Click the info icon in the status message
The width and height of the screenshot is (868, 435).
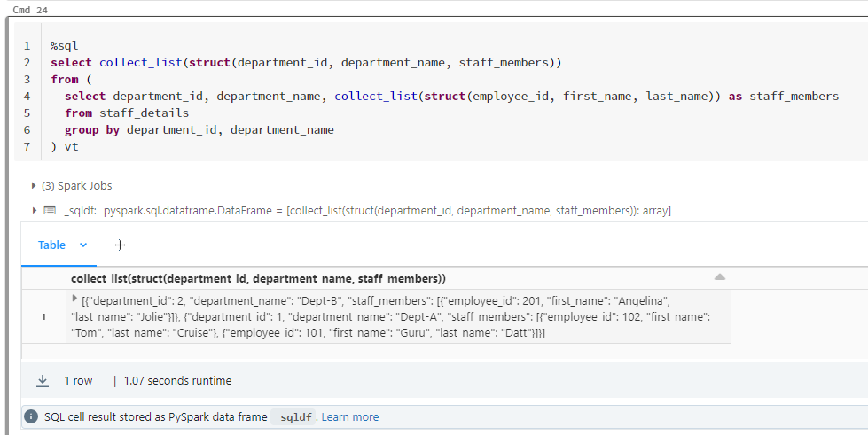point(31,416)
